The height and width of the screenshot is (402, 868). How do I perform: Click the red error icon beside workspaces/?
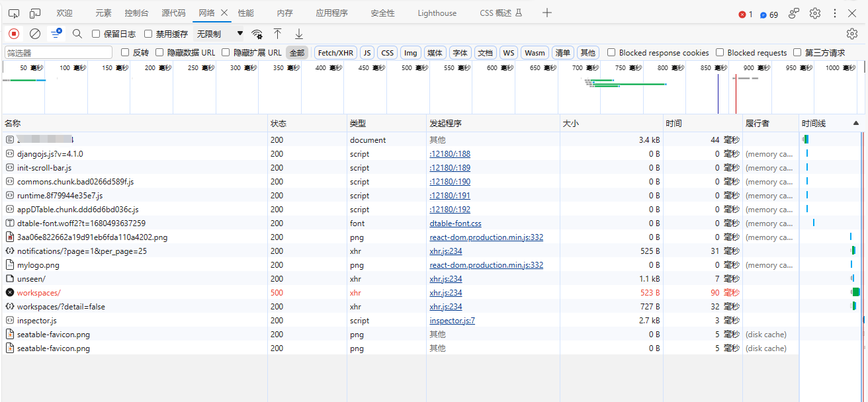(x=10, y=293)
